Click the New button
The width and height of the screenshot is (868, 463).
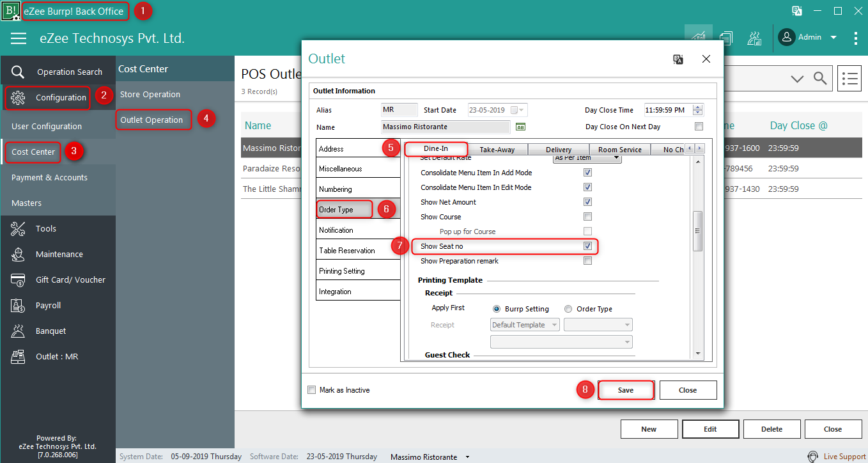[649, 429]
